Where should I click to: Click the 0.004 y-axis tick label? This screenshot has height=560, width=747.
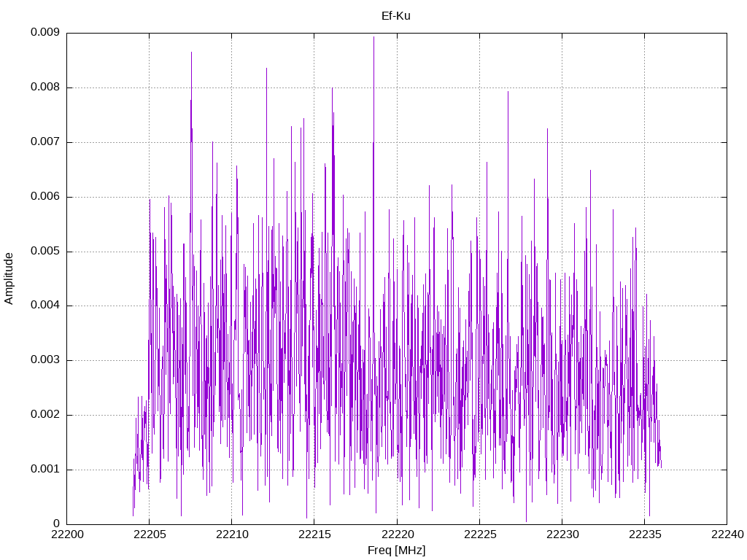(x=45, y=306)
